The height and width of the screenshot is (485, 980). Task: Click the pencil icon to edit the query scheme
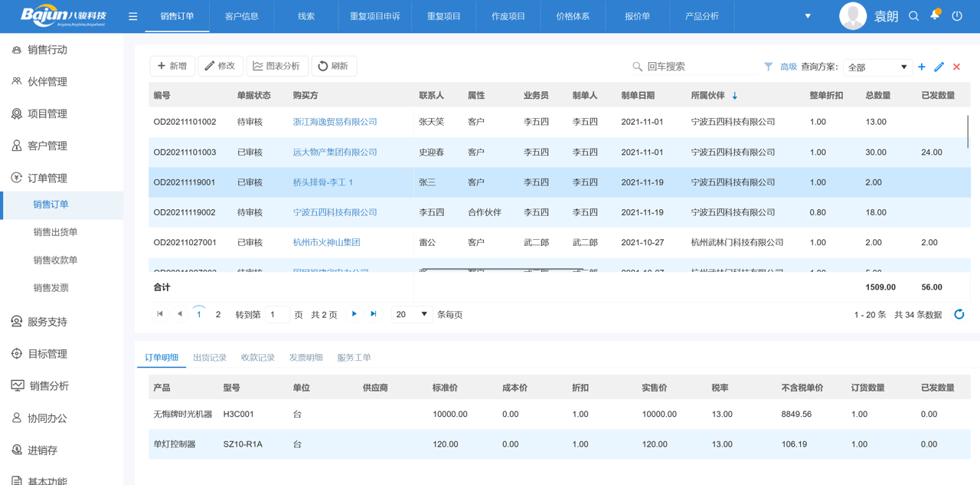(x=939, y=67)
